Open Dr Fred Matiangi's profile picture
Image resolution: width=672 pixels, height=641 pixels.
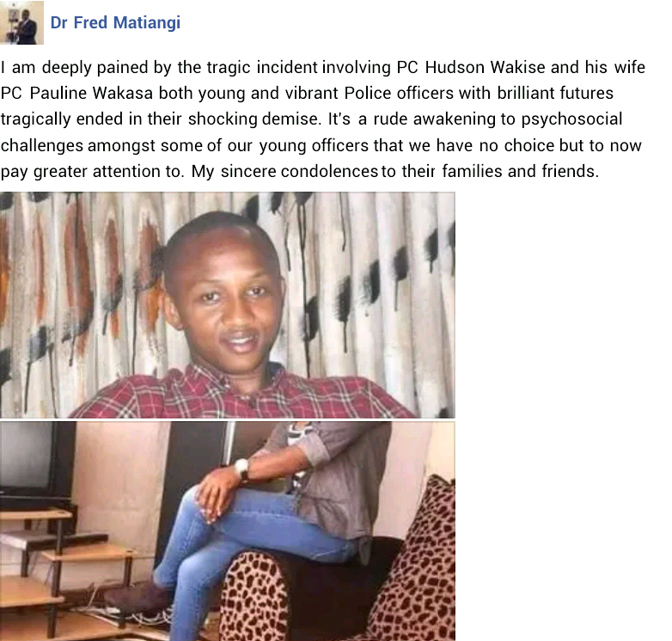[21, 22]
